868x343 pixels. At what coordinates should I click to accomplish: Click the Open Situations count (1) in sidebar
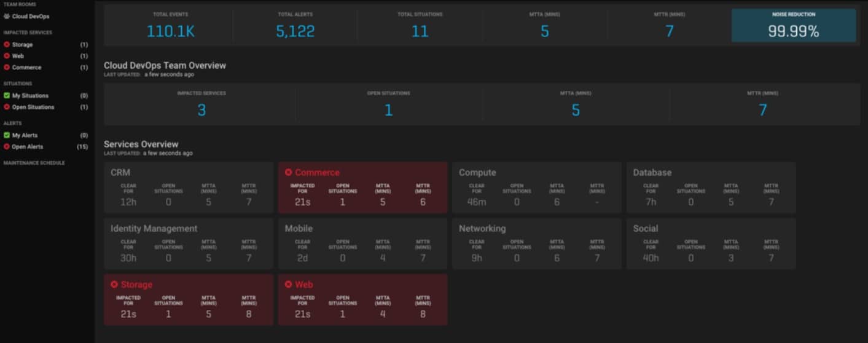click(x=84, y=107)
